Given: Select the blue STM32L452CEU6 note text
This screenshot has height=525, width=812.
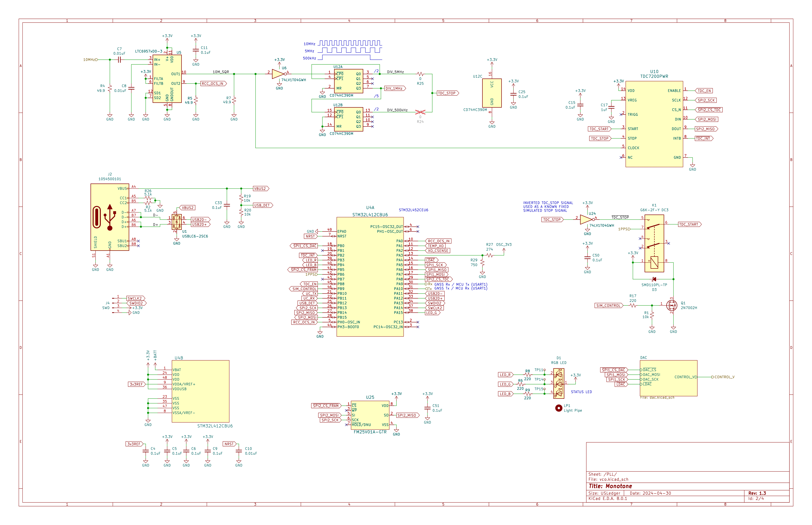Looking at the screenshot, I should [x=413, y=210].
